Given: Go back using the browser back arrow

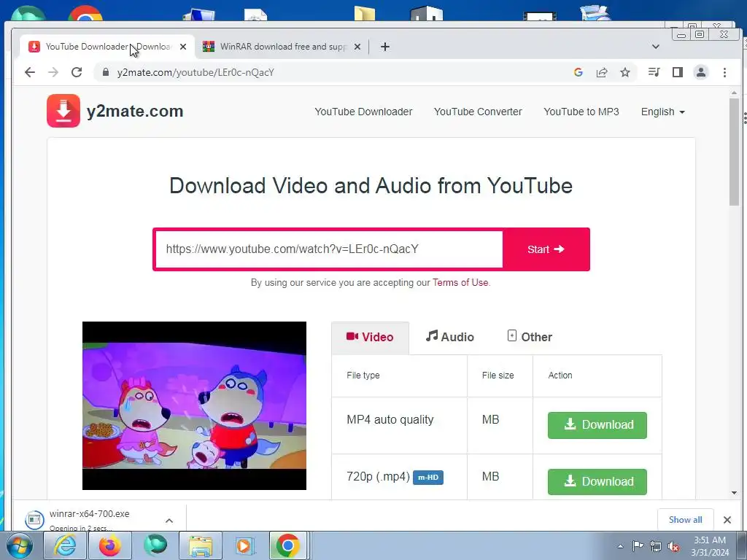Looking at the screenshot, I should tap(30, 72).
